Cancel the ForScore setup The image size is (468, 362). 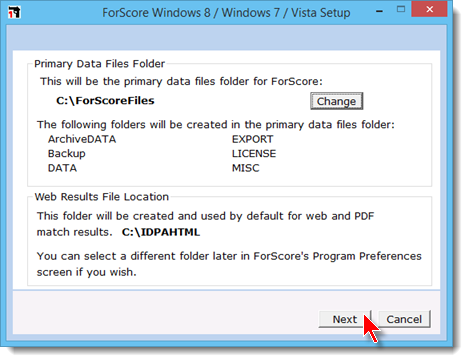click(x=404, y=319)
